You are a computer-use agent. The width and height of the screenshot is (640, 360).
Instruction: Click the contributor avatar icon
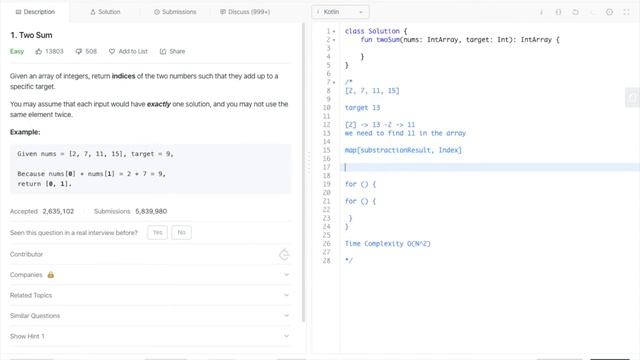click(x=284, y=254)
